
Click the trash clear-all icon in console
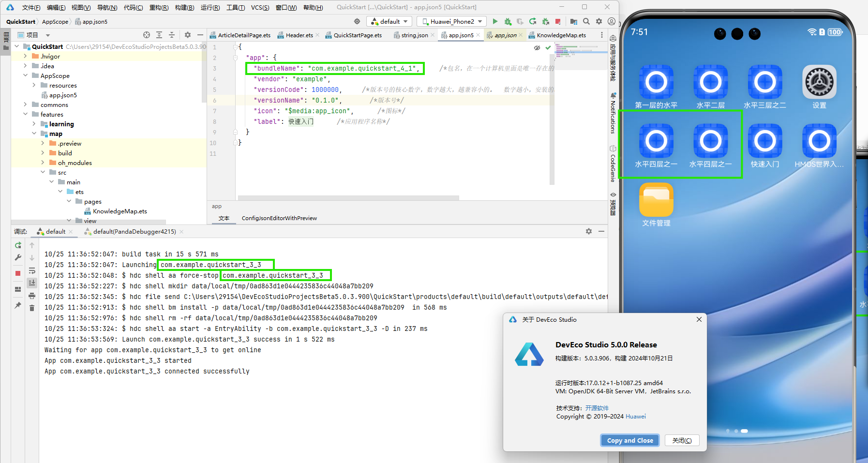click(32, 308)
